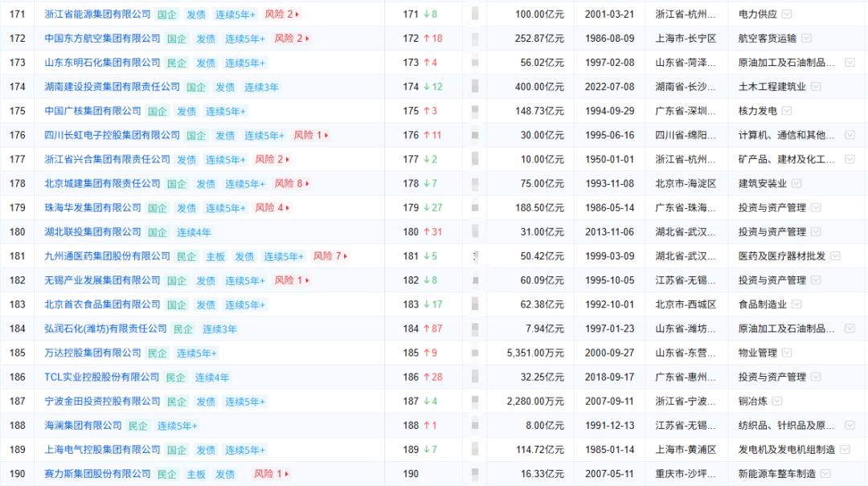Click 连续3年 tag for 弘润石化(潍坊)

(219, 329)
